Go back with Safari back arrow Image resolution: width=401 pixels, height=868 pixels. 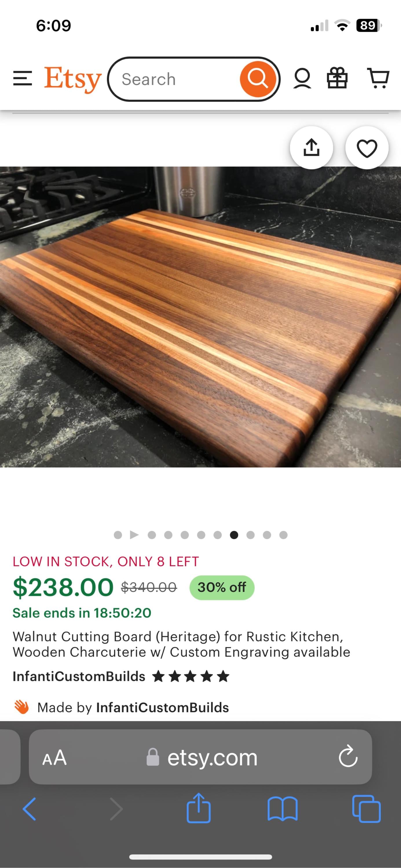29,809
